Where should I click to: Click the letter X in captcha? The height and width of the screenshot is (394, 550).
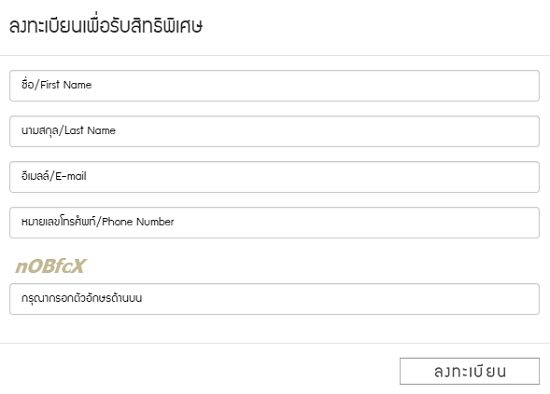pos(79,266)
